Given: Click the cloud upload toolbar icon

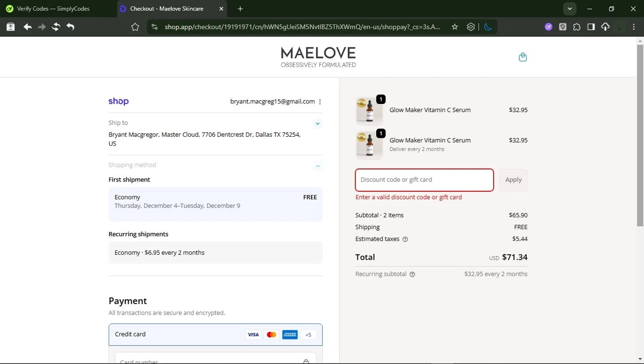Looking at the screenshot, I should 605,27.
